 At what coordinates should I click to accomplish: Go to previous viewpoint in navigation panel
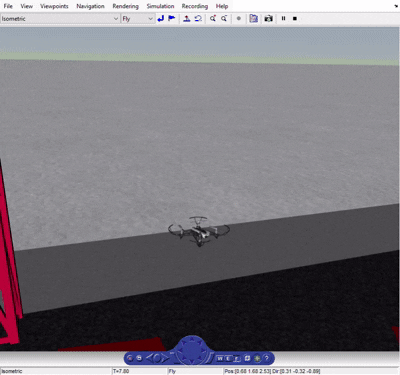pyautogui.click(x=149, y=358)
